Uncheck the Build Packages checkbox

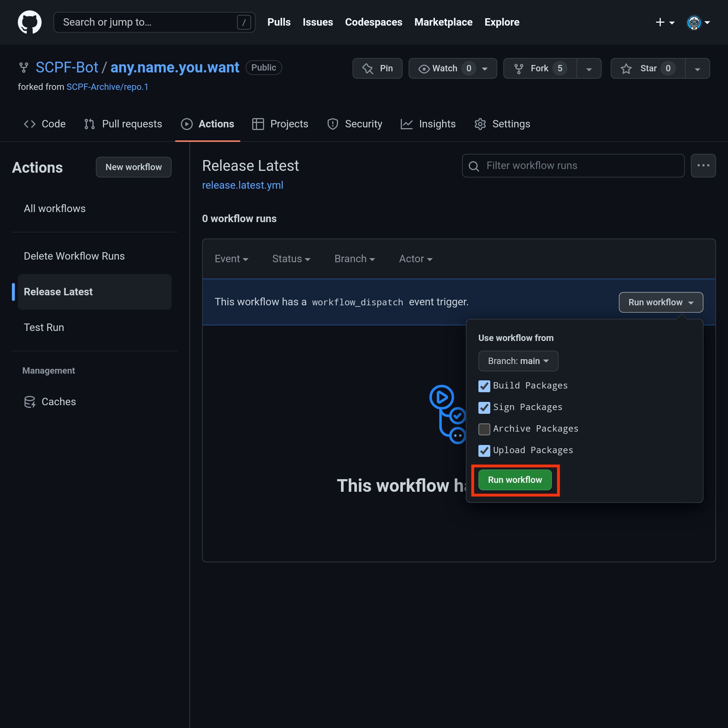484,386
